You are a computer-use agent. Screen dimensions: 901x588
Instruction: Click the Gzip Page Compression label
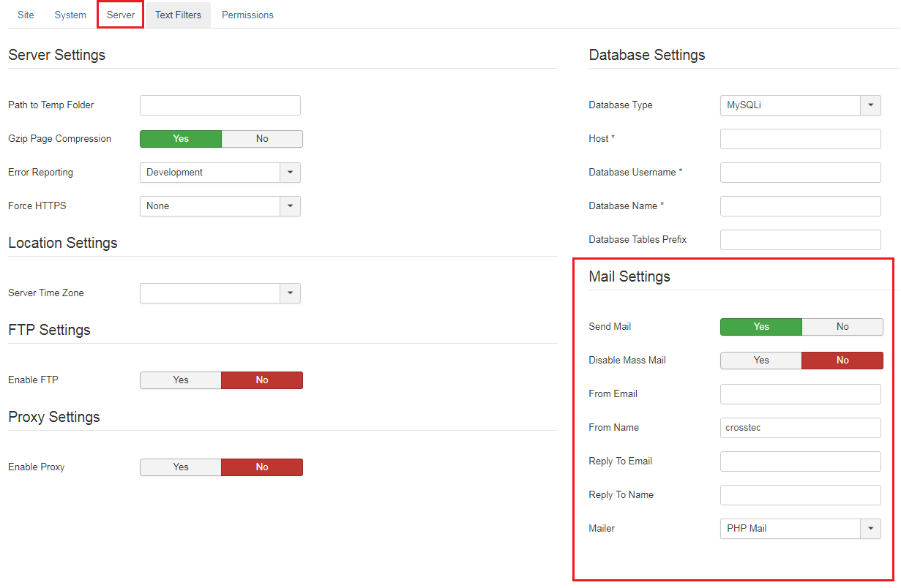pos(60,139)
